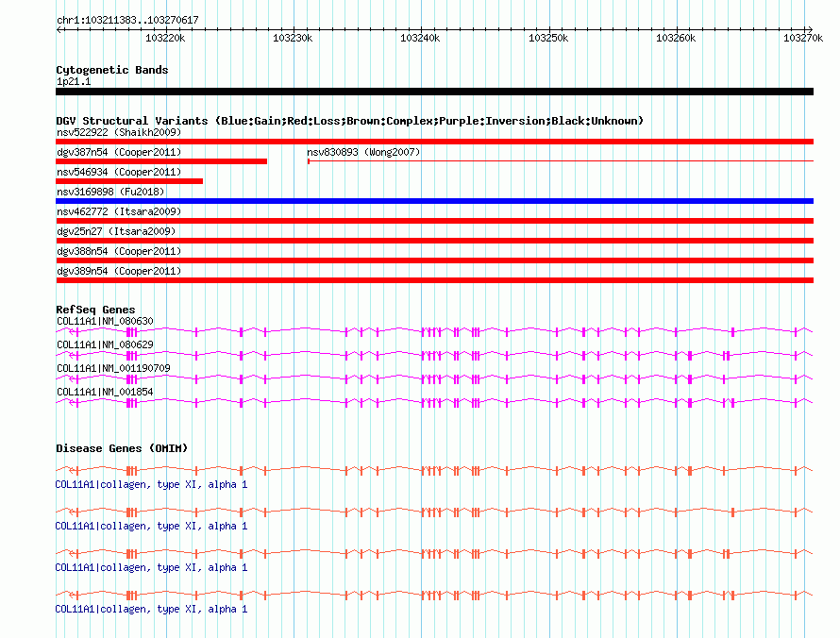Image resolution: width=840 pixels, height=638 pixels.
Task: Select the magenta NM_080629 transcript glyph
Action: coord(434,356)
